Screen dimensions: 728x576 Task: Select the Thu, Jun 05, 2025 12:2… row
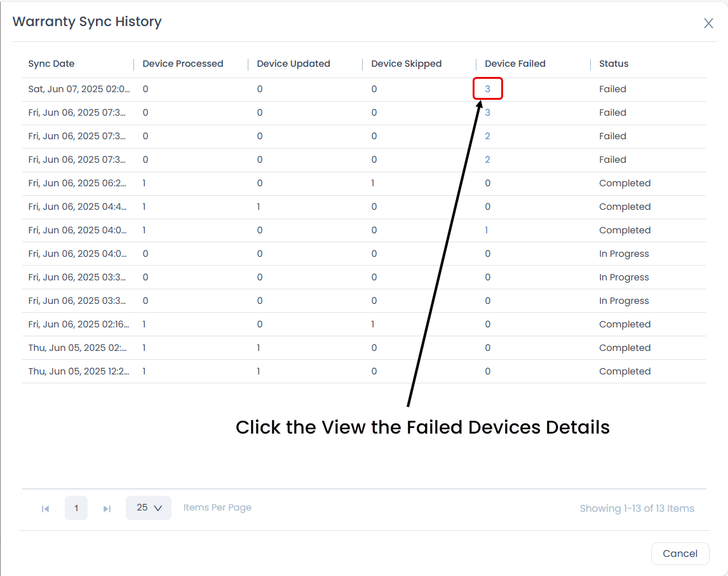[x=79, y=371]
